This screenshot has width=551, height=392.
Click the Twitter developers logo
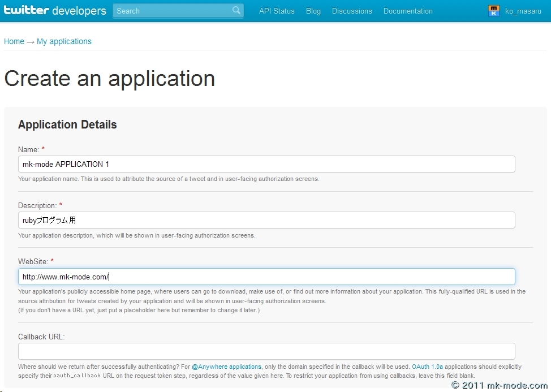[x=55, y=11]
